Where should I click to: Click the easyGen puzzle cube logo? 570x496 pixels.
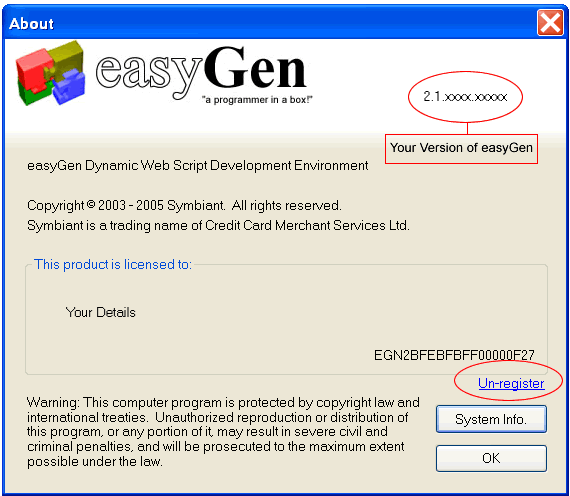tap(51, 73)
